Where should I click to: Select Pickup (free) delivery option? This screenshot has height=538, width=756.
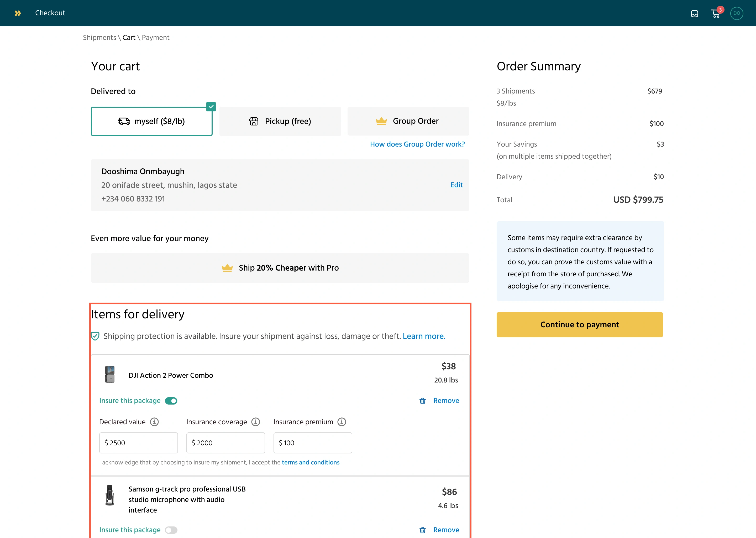pos(280,121)
